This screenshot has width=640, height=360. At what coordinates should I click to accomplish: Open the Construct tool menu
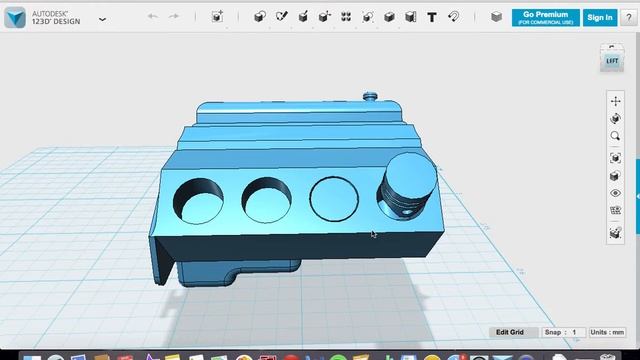303,17
